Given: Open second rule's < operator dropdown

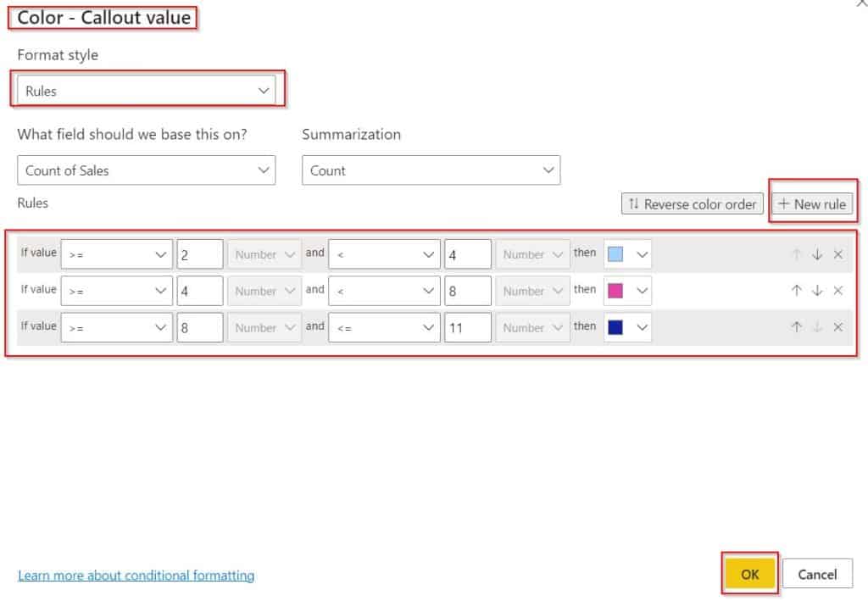Looking at the screenshot, I should click(384, 291).
